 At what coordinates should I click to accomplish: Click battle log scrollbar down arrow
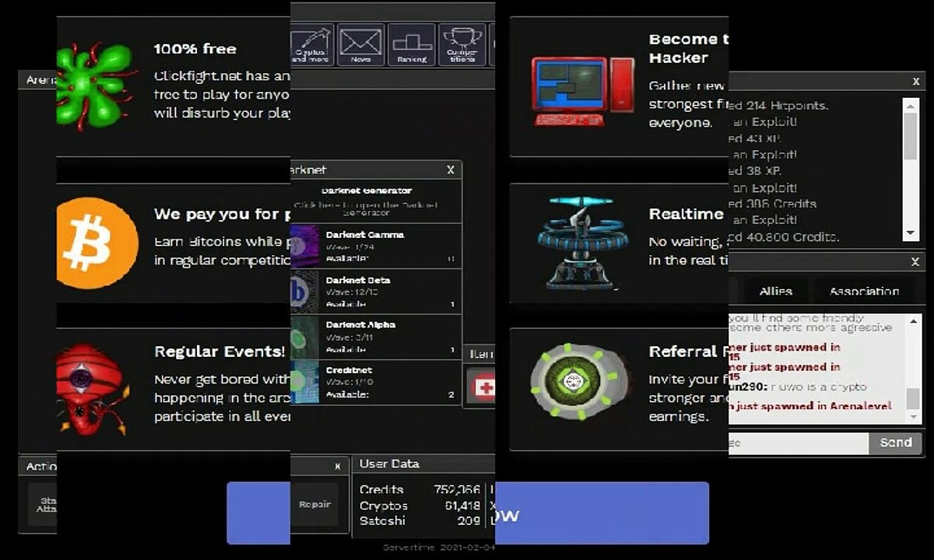(911, 234)
